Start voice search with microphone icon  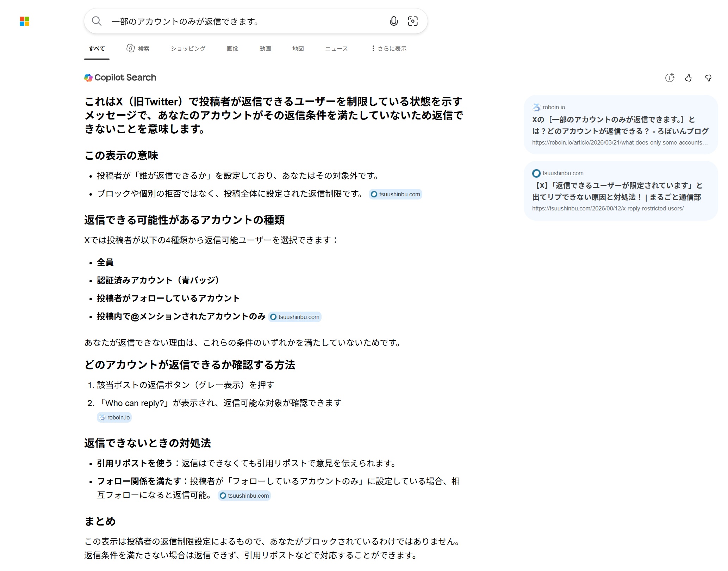tap(394, 21)
